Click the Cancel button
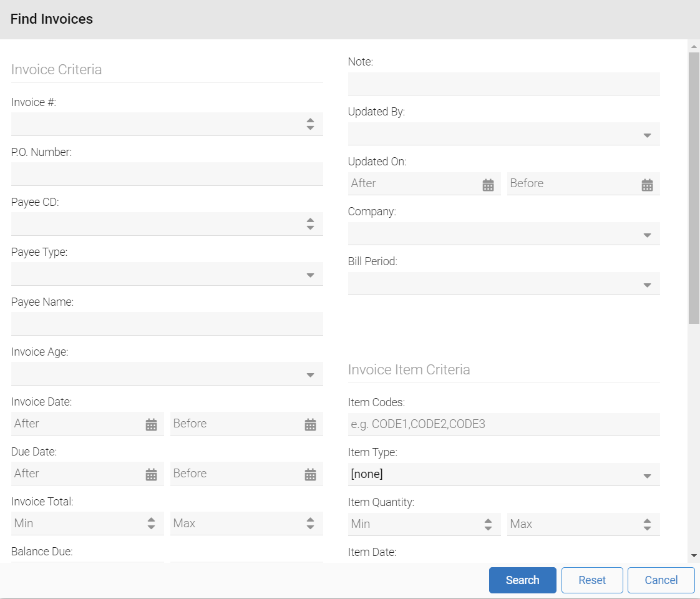 (x=661, y=580)
